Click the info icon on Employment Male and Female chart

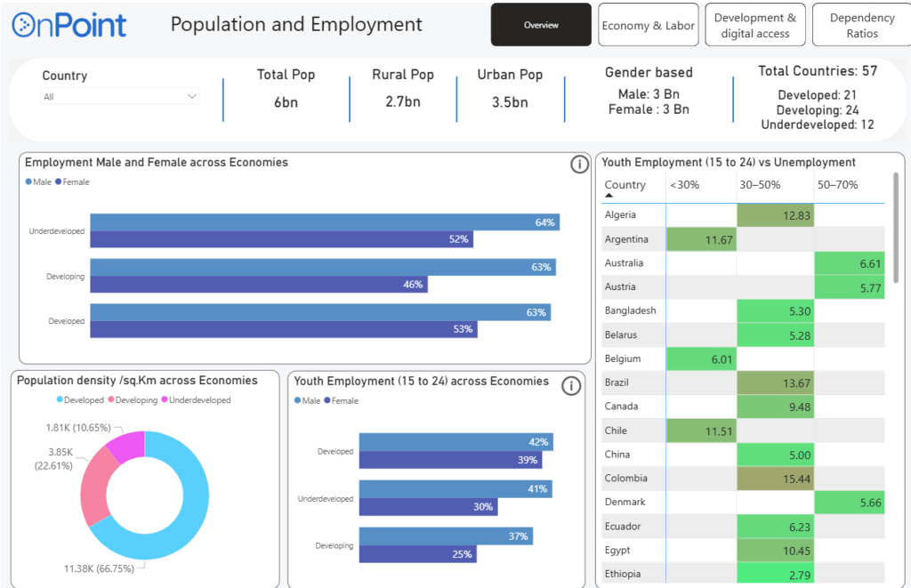point(579,165)
